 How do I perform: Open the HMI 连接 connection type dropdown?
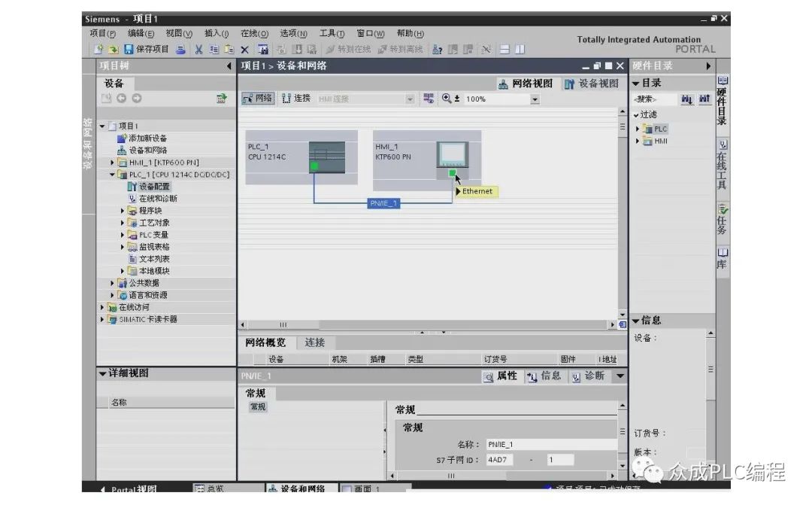tap(410, 99)
